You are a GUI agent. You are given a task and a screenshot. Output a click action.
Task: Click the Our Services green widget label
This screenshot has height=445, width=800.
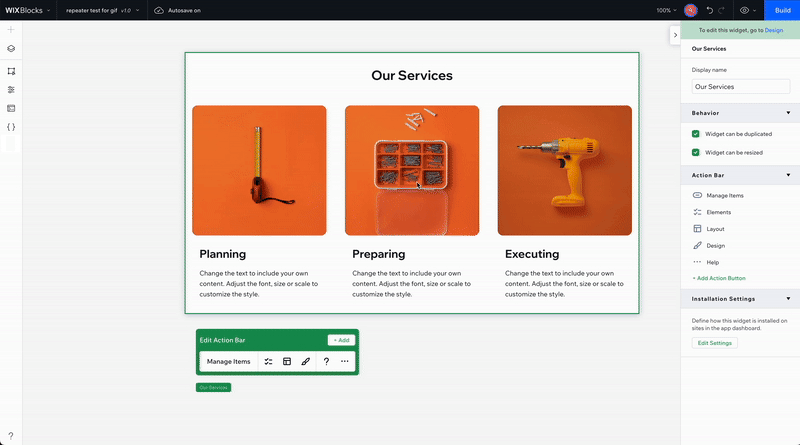pos(213,387)
